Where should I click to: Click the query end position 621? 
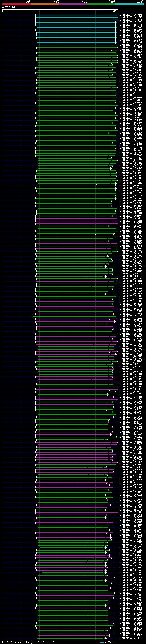click(x=115, y=11)
